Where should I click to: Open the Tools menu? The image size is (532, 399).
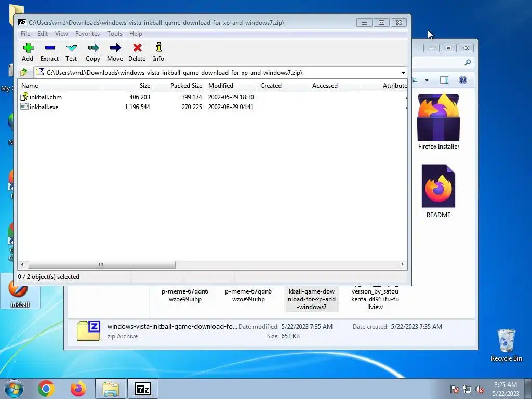coord(115,34)
